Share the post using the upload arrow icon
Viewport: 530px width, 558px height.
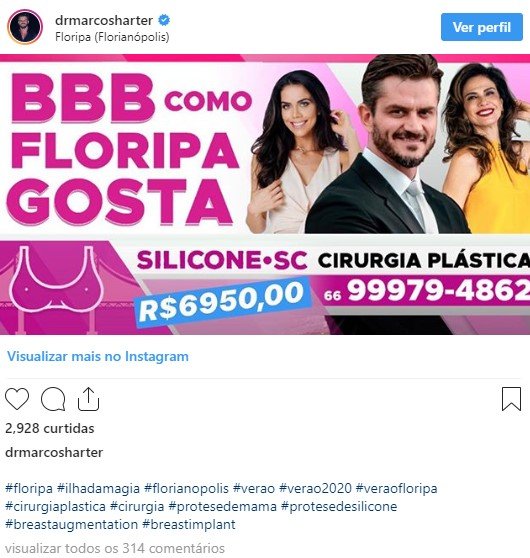[88, 399]
